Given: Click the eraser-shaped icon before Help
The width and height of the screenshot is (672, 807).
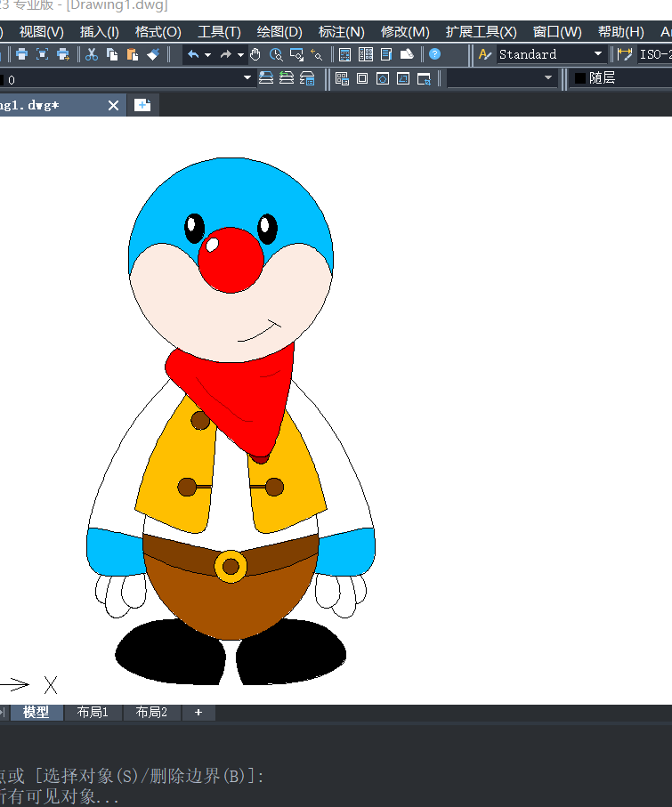Looking at the screenshot, I should pos(407,54).
